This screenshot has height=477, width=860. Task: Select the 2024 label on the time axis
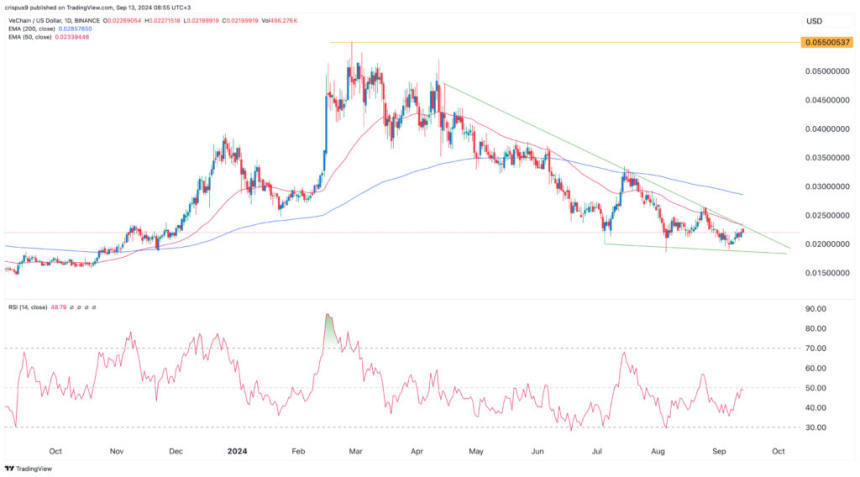[x=240, y=451]
